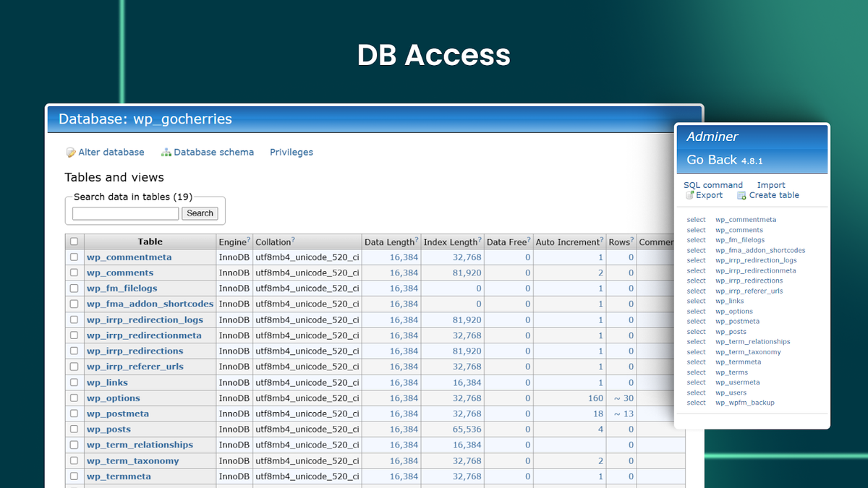The height and width of the screenshot is (488, 868).
Task: Check the checkbox for wp_commentmeta table
Action: point(73,257)
